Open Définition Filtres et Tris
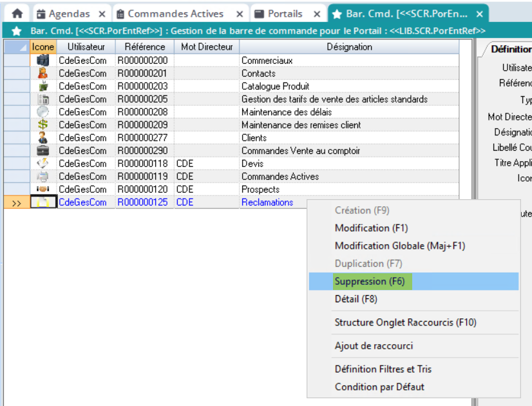This screenshot has height=406, width=532. pos(383,369)
